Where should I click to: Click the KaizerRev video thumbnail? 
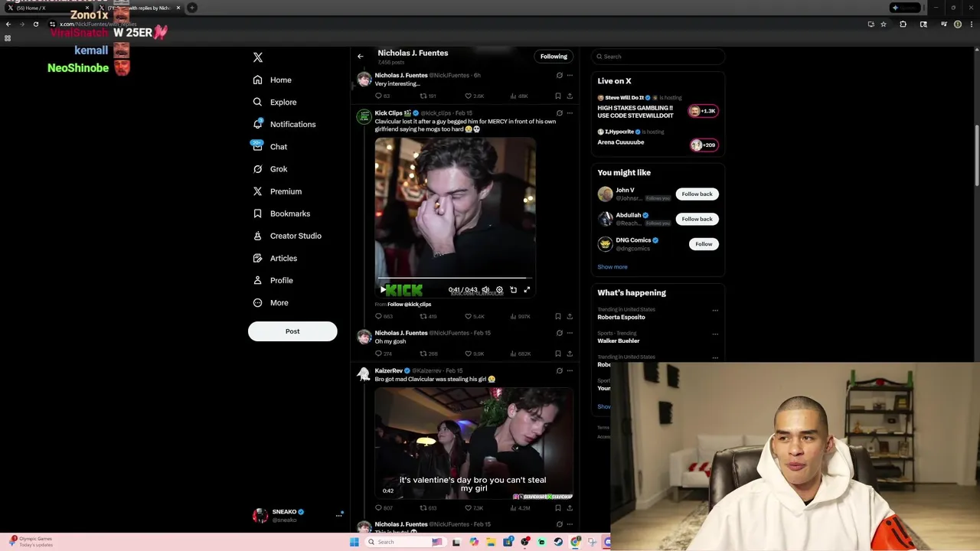tap(474, 443)
